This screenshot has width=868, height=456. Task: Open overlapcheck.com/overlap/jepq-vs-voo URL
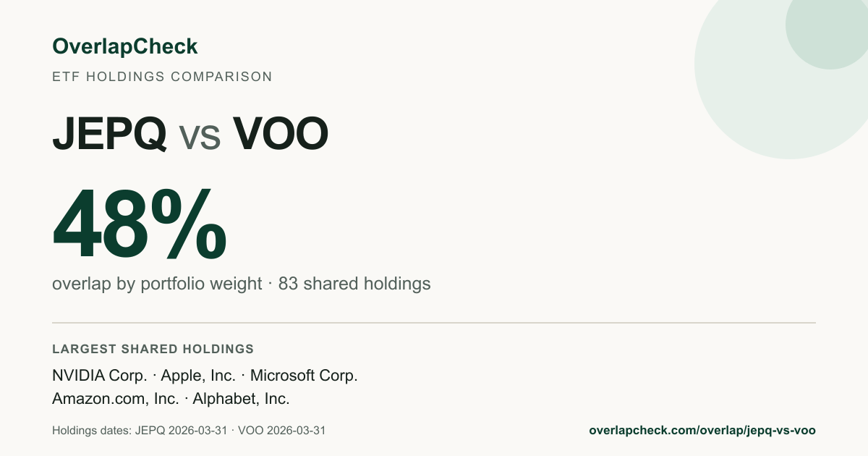click(702, 431)
